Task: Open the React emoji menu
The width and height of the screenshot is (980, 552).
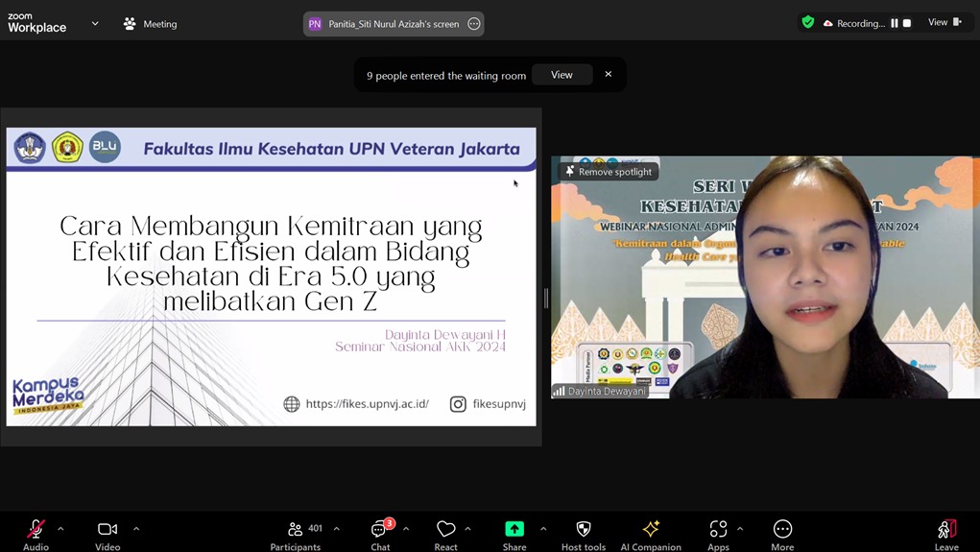Action: click(445, 529)
